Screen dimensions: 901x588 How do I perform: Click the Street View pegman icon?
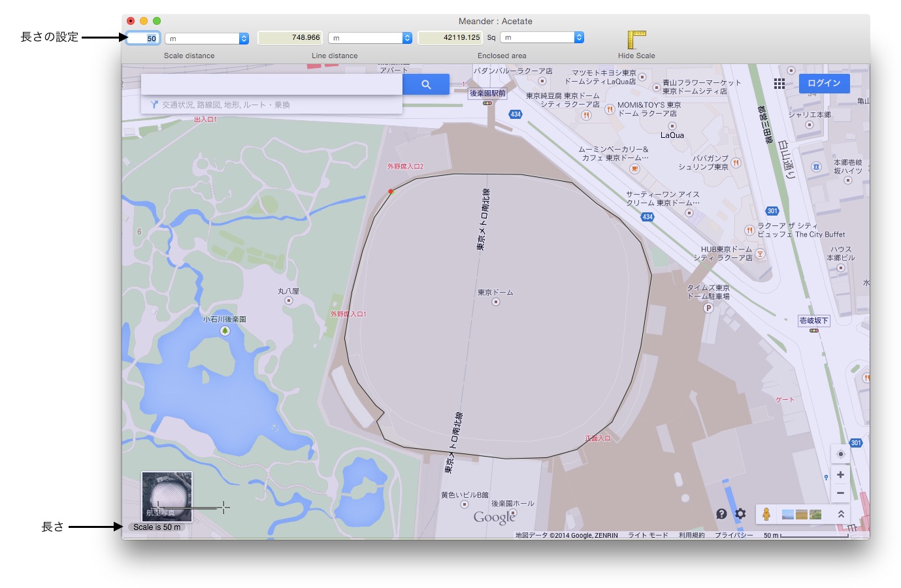pyautogui.click(x=766, y=514)
